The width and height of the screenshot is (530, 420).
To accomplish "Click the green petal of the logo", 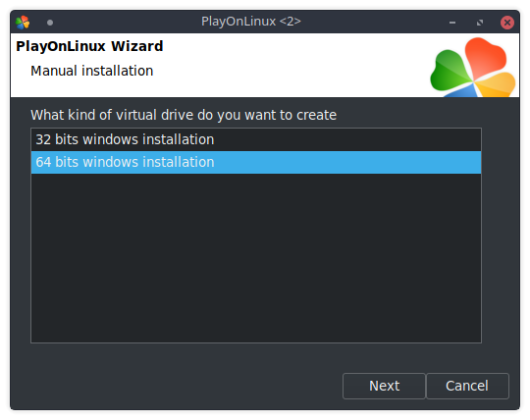I will coord(450,71).
